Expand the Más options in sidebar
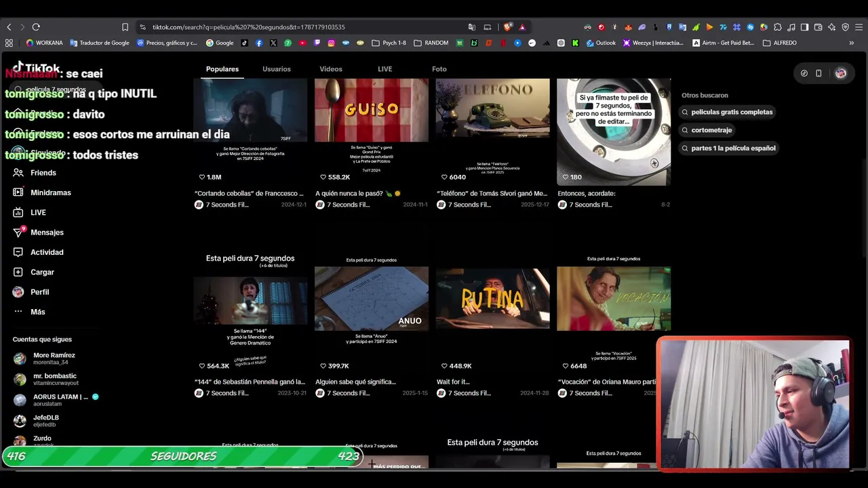Viewport: 868px width, 488px height. (29, 312)
